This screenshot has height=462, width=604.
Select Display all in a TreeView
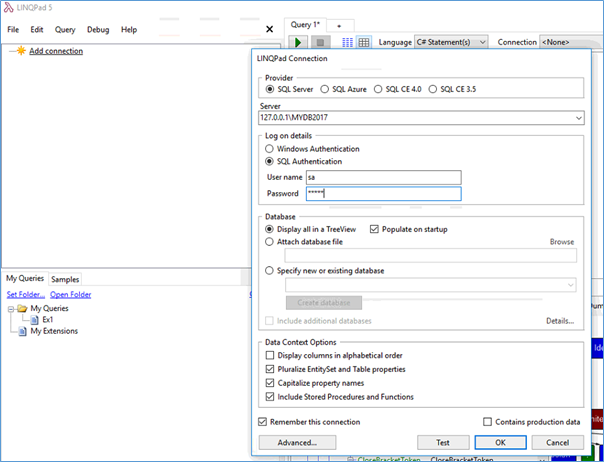point(269,229)
